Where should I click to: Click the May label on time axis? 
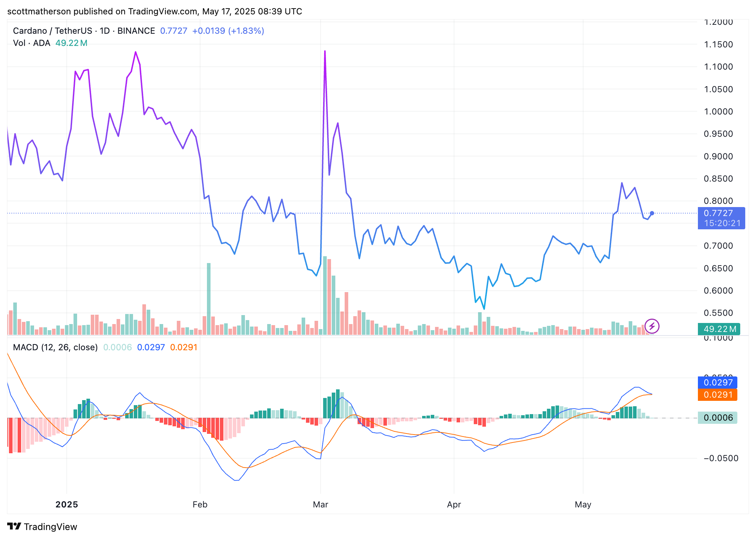583,505
